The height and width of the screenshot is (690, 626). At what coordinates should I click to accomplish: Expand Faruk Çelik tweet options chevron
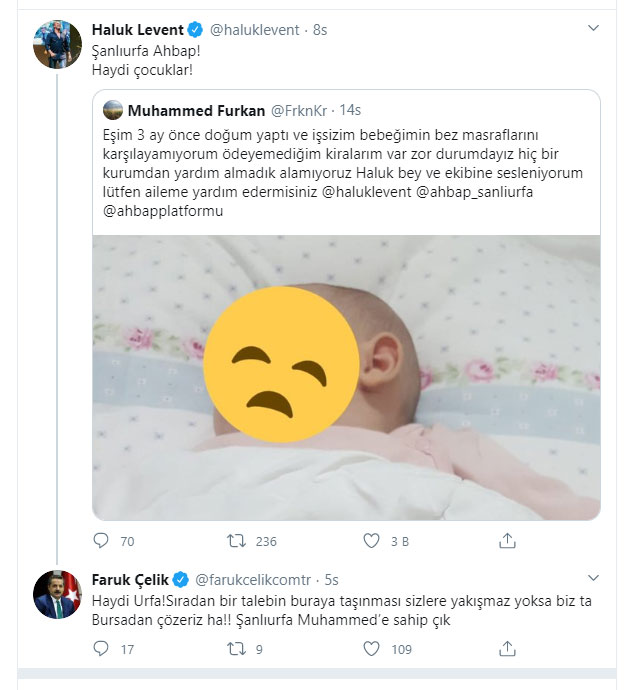594,578
